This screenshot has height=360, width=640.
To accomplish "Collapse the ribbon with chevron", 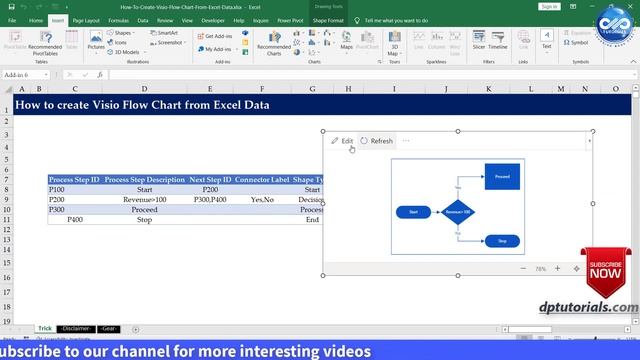I will 633,62.
